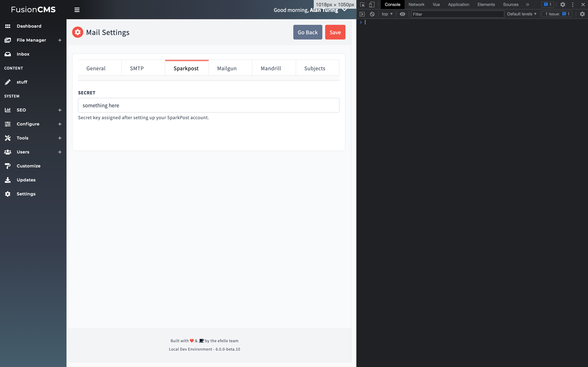Viewport: 588px width, 367px height.
Task: Switch to the Network panel in DevTools
Action: point(416,4)
